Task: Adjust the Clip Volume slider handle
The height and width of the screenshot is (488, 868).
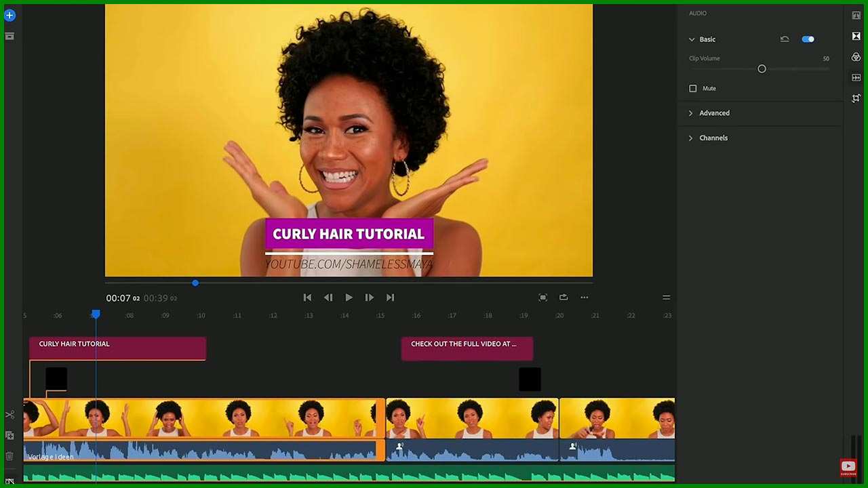Action: (x=762, y=69)
